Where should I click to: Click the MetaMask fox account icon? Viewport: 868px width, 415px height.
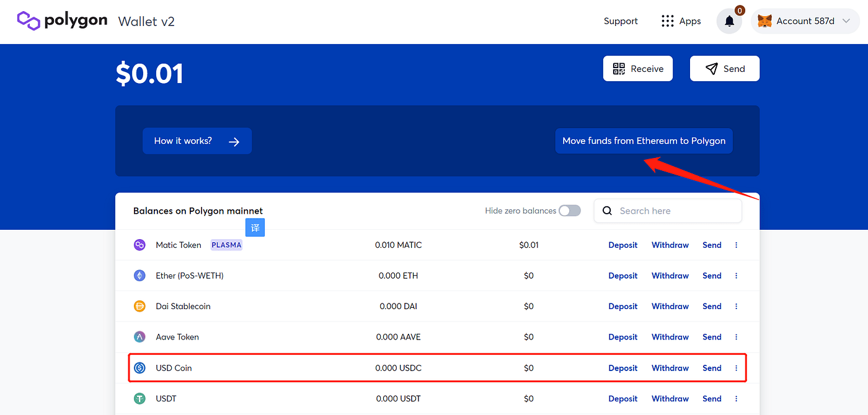point(764,20)
